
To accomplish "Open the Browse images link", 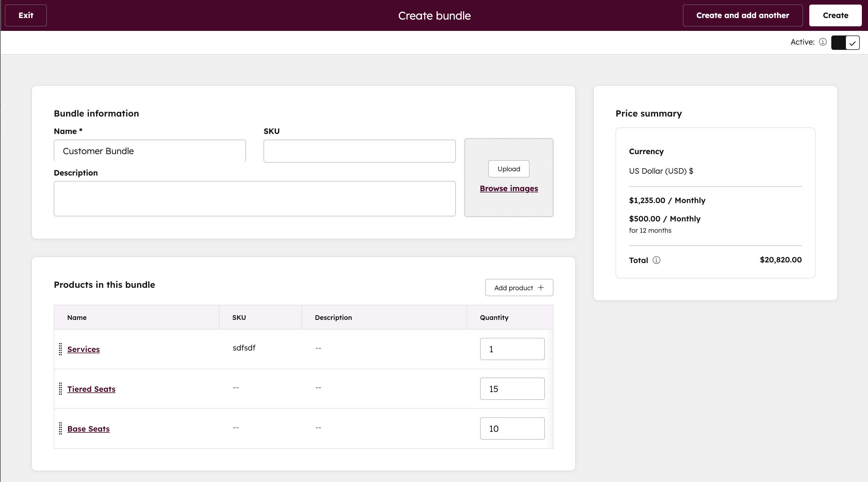I will pyautogui.click(x=508, y=188).
